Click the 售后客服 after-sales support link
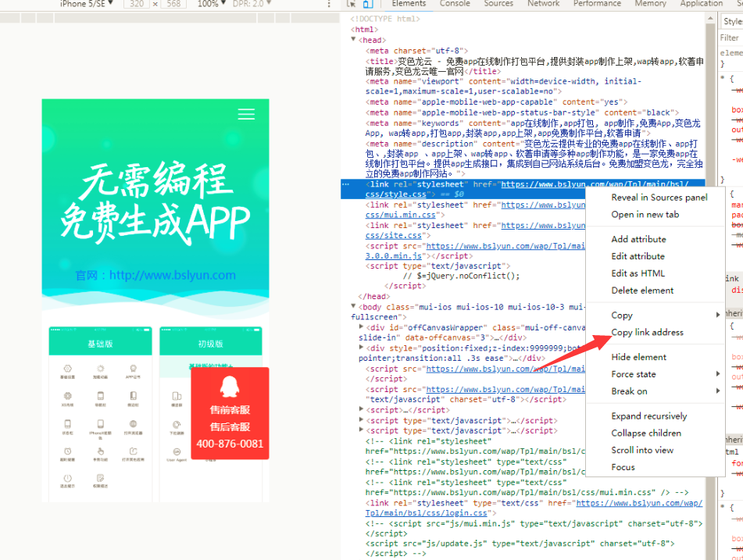Image resolution: width=743 pixels, height=560 pixels. pos(230,427)
